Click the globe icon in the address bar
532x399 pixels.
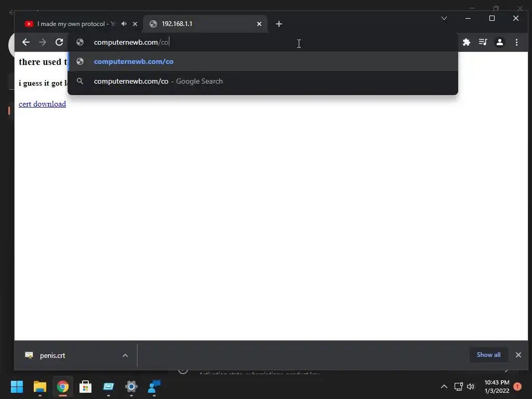80,42
